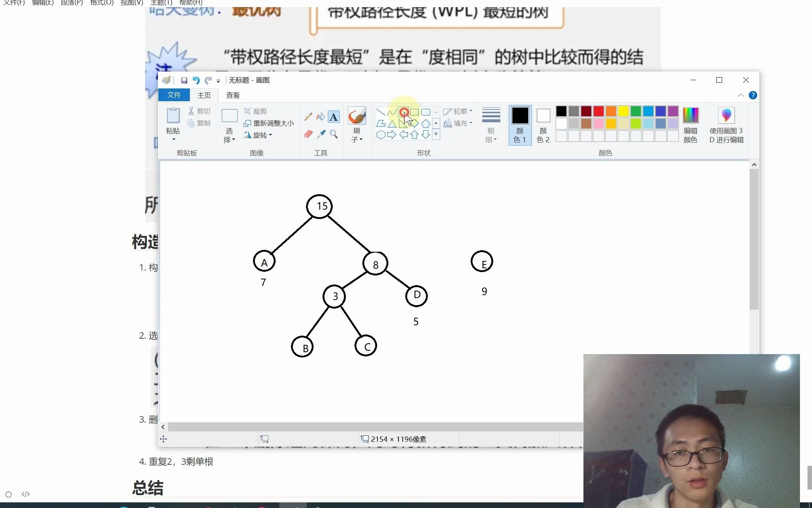Pick the red color swatch
812x508 pixels.
click(x=598, y=111)
